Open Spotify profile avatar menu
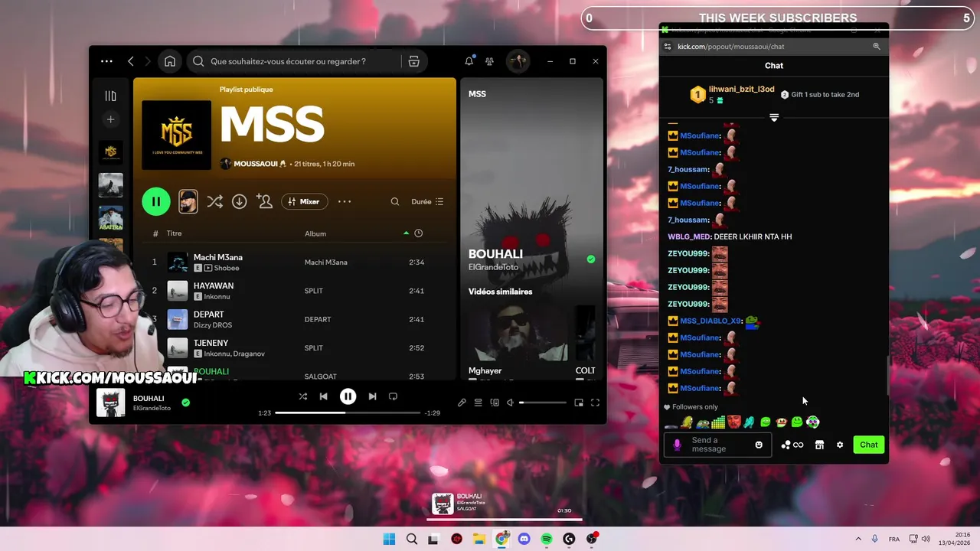Image resolution: width=980 pixels, height=551 pixels. [x=517, y=61]
